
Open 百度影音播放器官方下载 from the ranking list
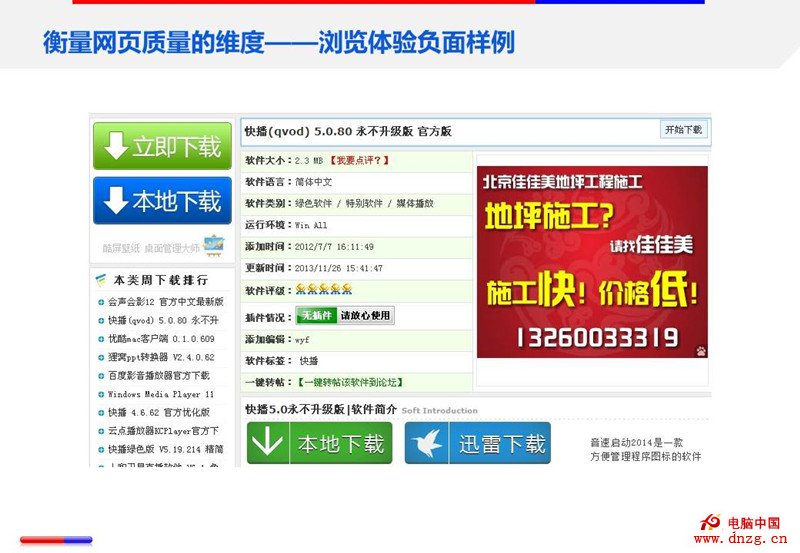pos(159,376)
